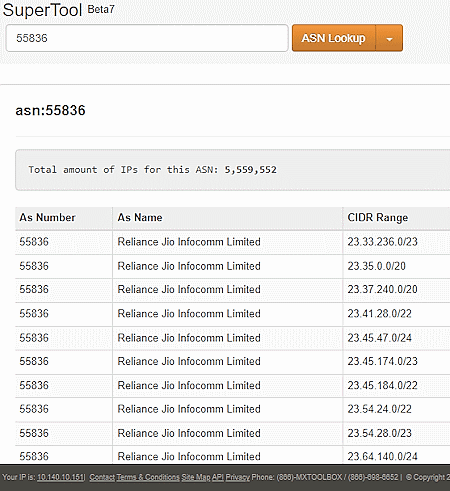Screen dimensions: 450x491
Task: Click AS name in the 23.33.236.0/23 row
Action: tap(189, 242)
